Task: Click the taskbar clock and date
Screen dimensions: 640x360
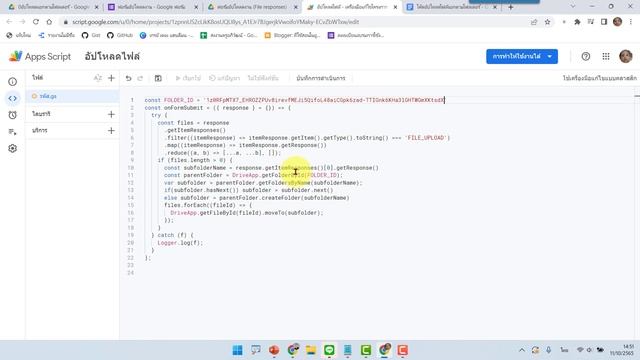Action: (622, 350)
